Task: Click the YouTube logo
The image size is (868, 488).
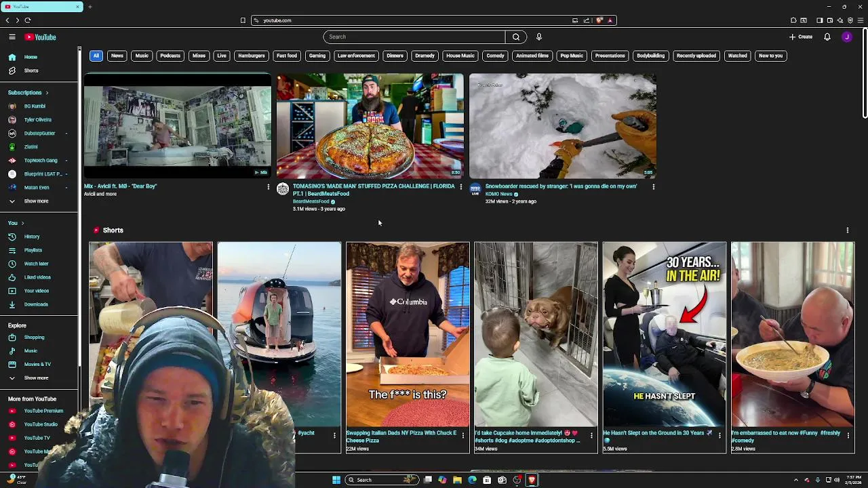Action: click(41, 37)
